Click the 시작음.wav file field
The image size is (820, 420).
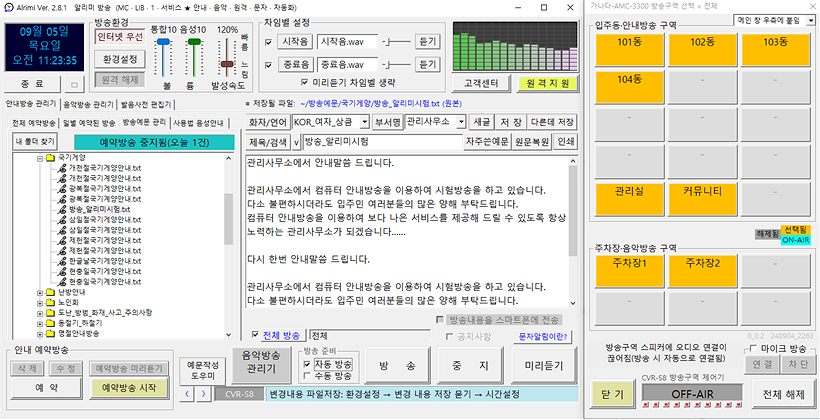tap(347, 42)
